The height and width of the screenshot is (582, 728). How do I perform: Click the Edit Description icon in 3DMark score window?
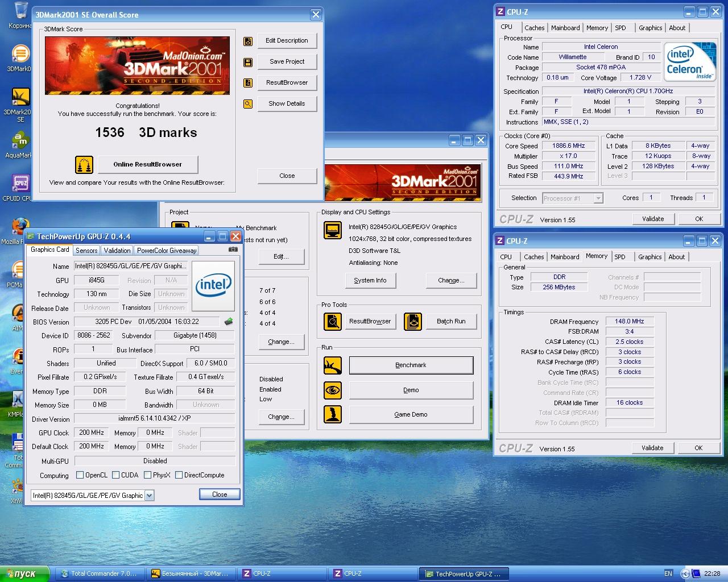248,41
